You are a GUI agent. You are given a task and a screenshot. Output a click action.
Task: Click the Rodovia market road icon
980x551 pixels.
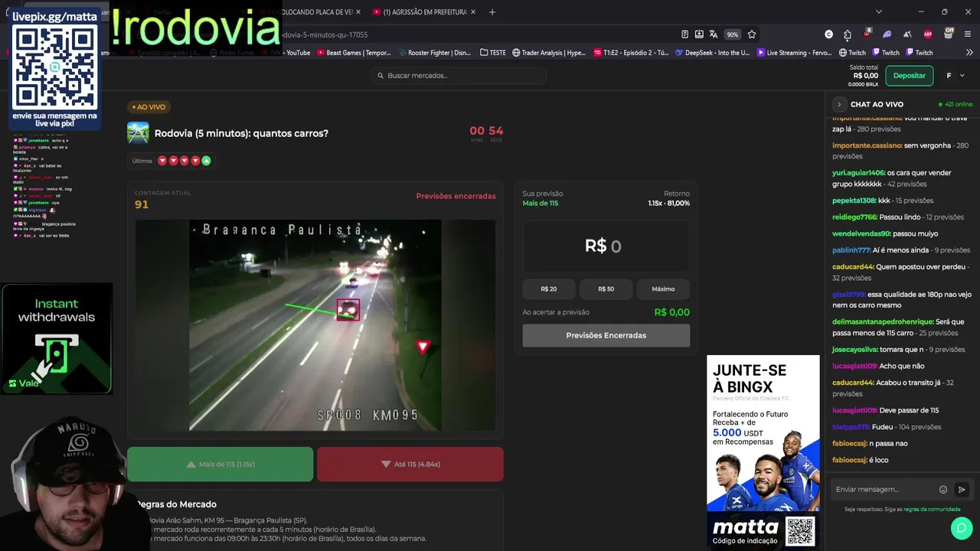[x=138, y=132]
